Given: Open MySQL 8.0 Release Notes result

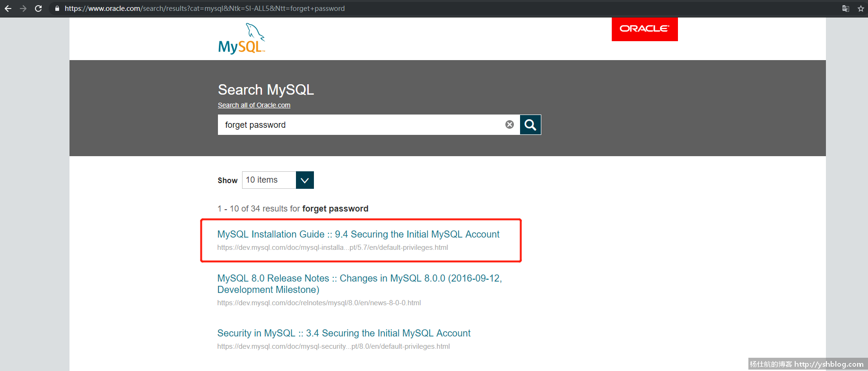Looking at the screenshot, I should 359,284.
